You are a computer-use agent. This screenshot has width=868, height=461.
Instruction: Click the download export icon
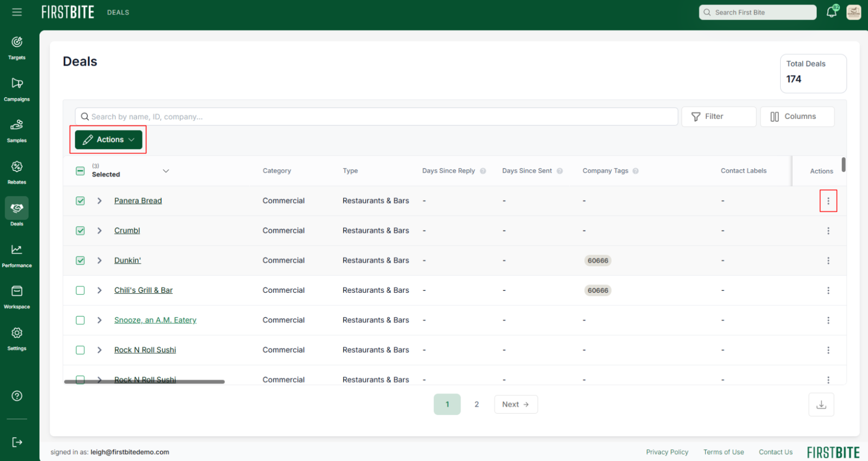821,405
